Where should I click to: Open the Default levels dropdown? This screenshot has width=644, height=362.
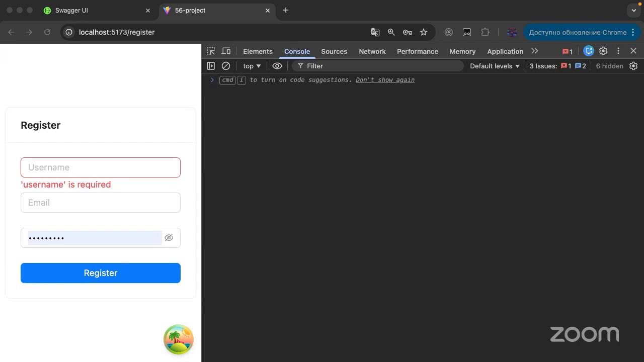(495, 66)
